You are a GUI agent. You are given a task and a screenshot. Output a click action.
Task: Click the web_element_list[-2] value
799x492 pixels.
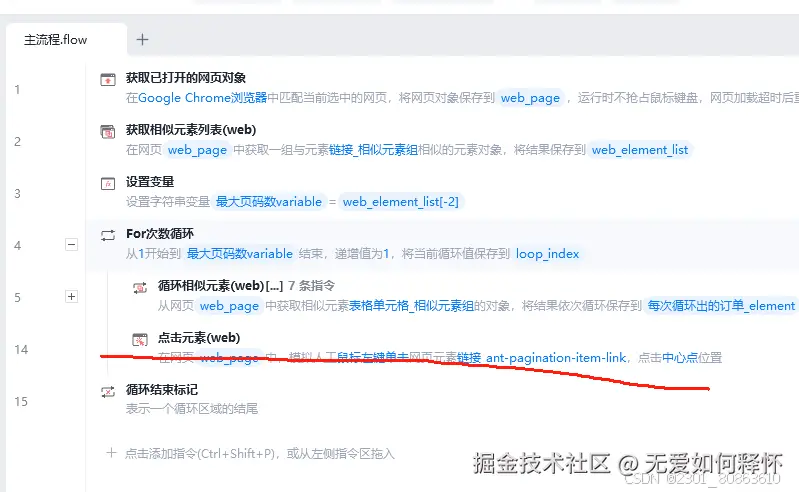[401, 202]
